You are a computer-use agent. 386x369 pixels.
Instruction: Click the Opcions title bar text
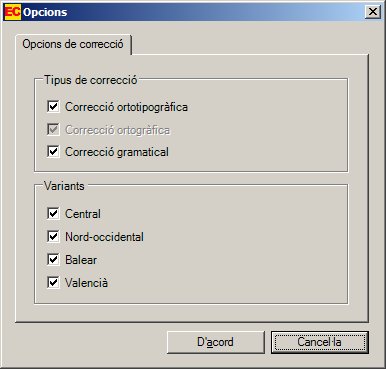point(45,12)
